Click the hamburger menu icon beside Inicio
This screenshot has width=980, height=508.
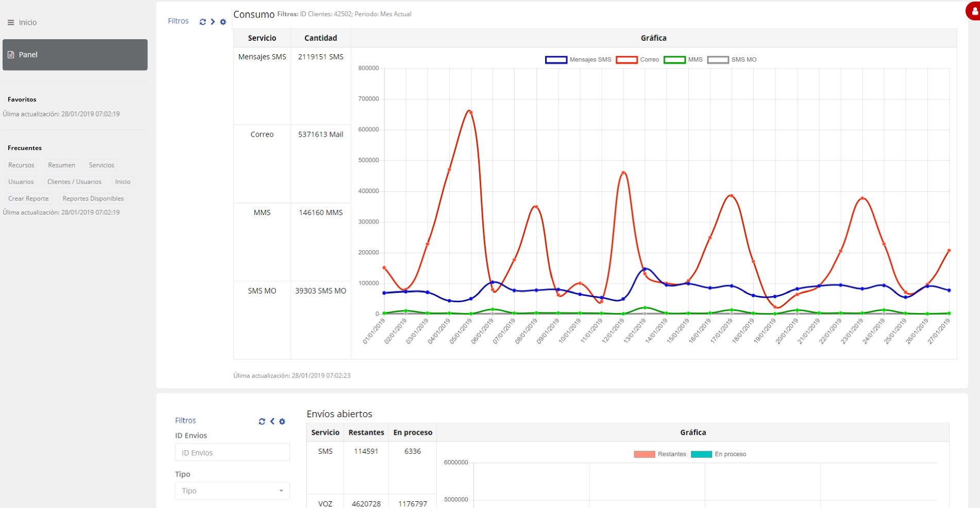click(x=11, y=23)
